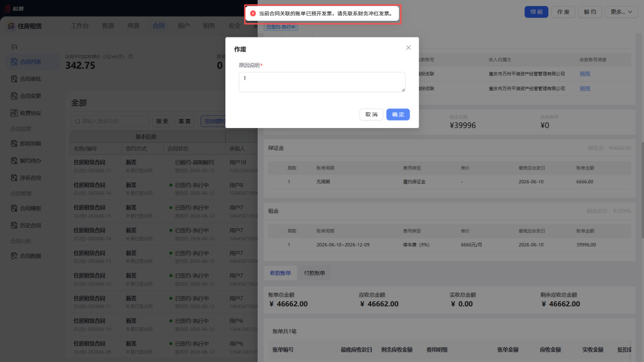Click the 已签约-执行中 status tag
This screenshot has width=644, height=362.
(281, 27)
